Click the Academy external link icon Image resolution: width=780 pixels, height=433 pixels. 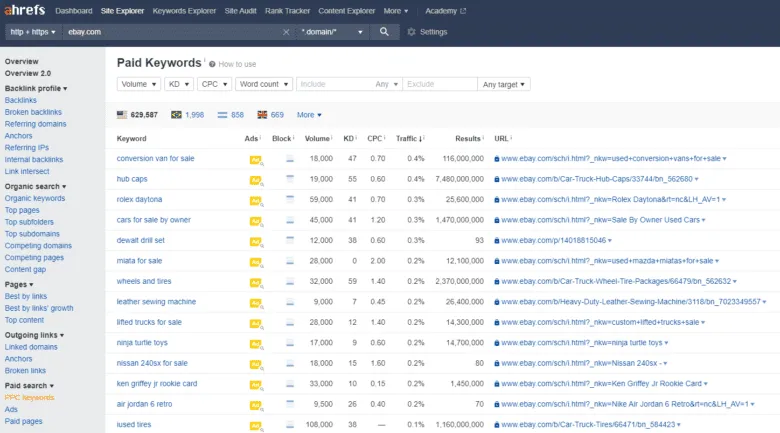(463, 11)
